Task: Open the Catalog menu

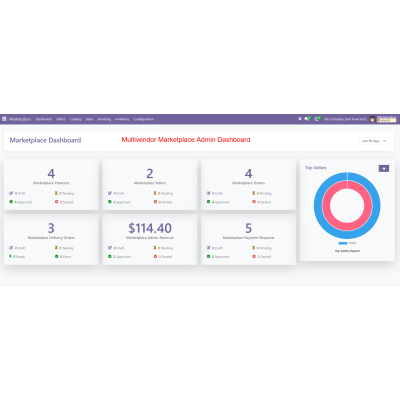Action: (x=76, y=119)
